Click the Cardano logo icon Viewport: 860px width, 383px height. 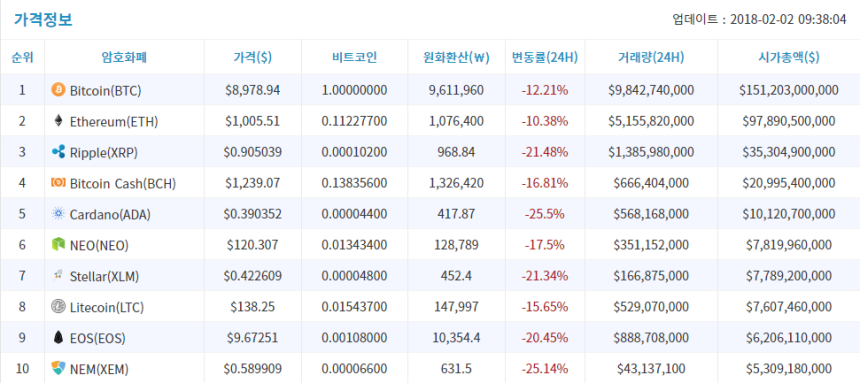58,213
